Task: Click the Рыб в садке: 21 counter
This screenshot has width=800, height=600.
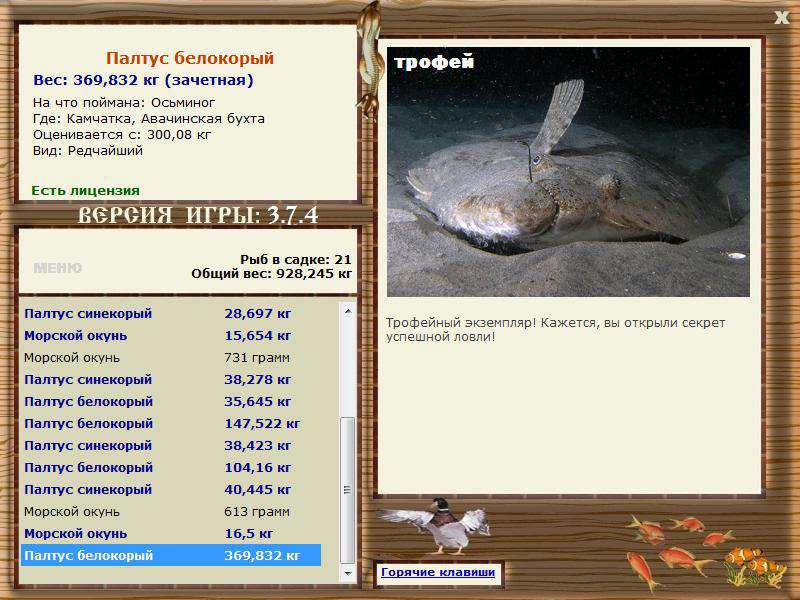Action: coord(296,260)
